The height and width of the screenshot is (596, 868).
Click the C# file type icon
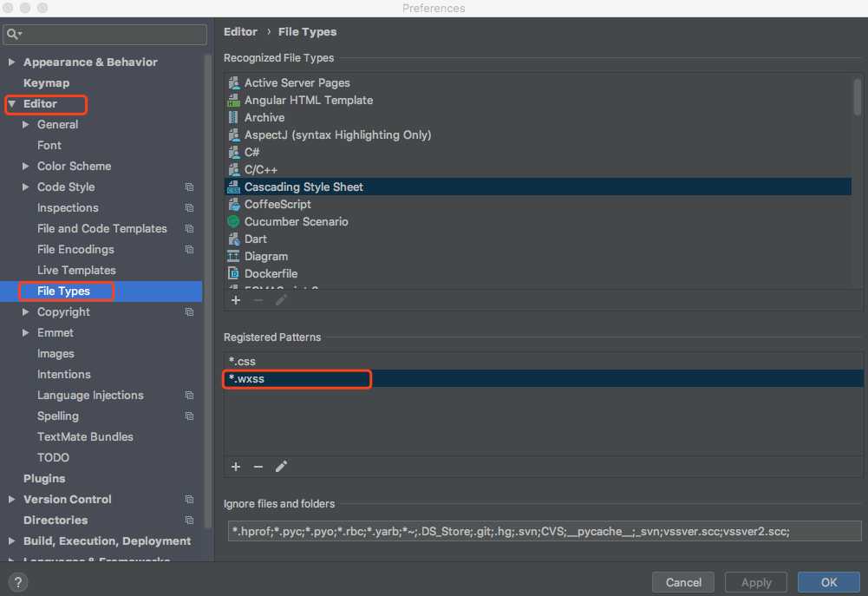(233, 153)
